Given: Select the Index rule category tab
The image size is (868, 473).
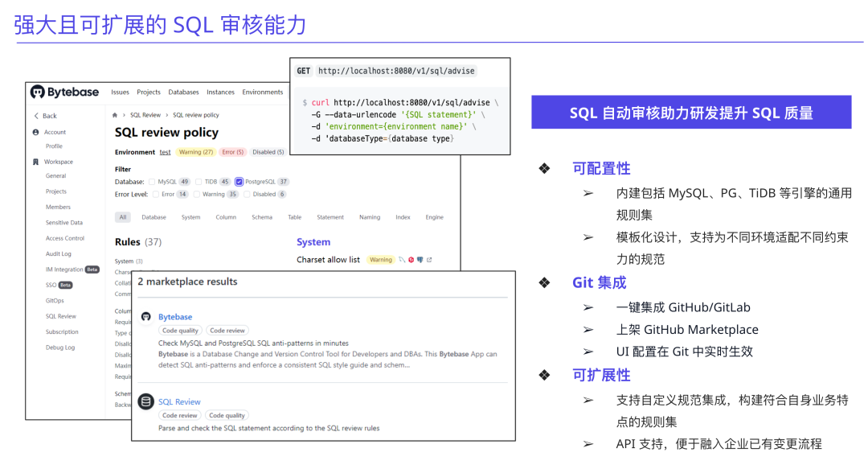Looking at the screenshot, I should tap(403, 217).
